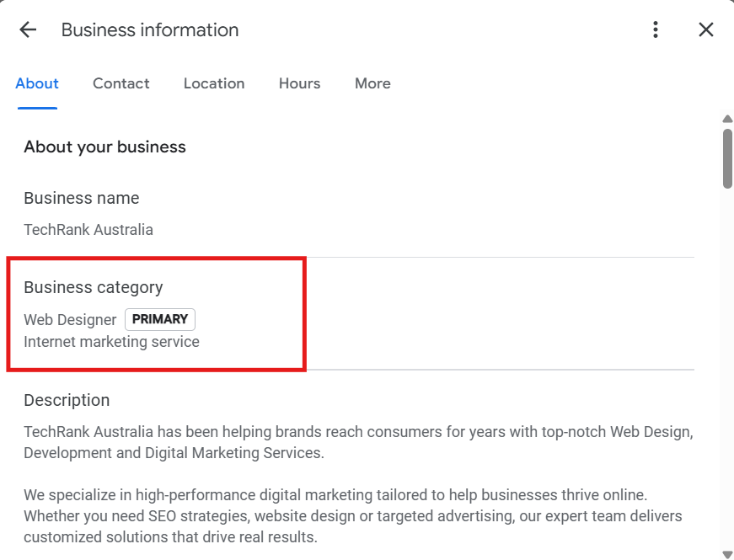Image resolution: width=734 pixels, height=560 pixels.
Task: Switch to the About tab
Action: coord(37,83)
